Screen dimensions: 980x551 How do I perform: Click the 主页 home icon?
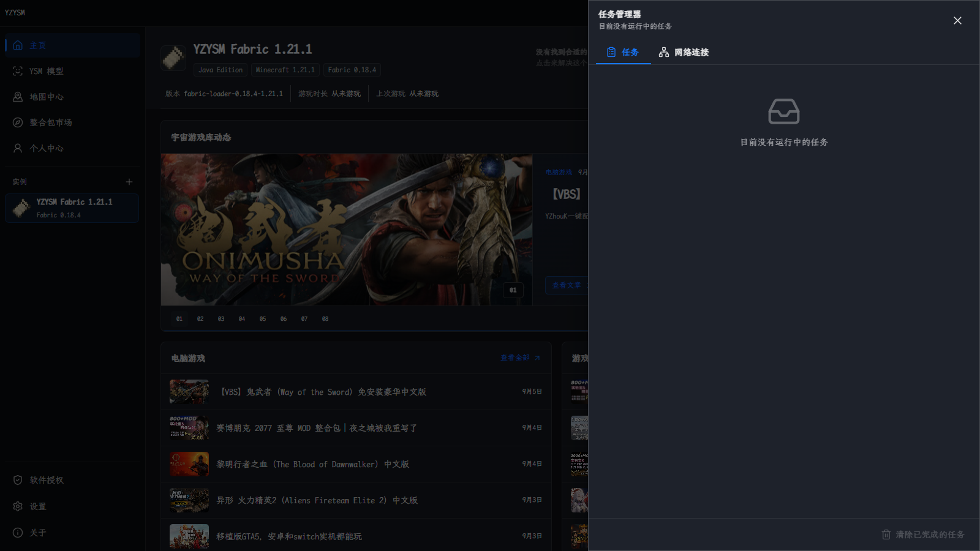18,45
